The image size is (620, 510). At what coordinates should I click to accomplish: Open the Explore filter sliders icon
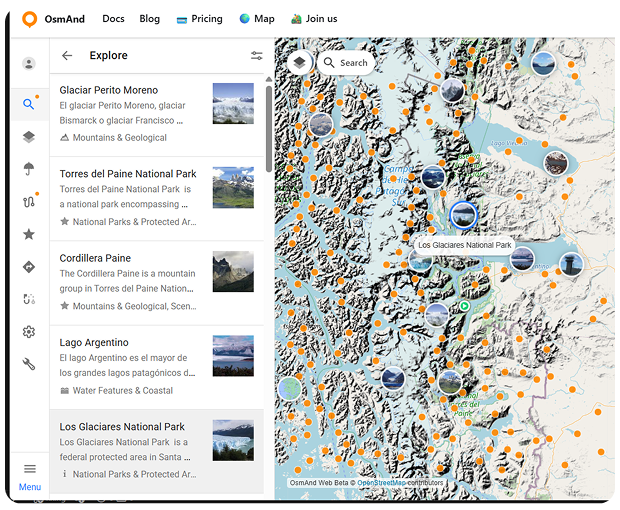[257, 55]
